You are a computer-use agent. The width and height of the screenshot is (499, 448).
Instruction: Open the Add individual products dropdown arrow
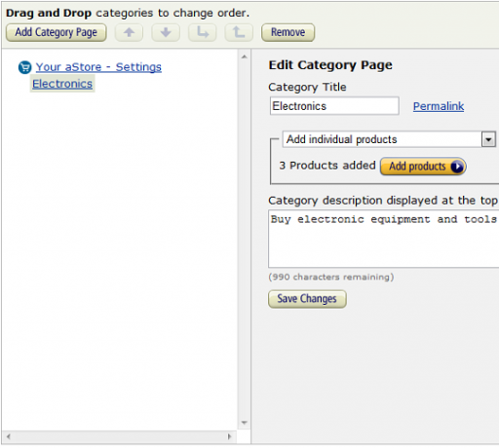click(488, 139)
